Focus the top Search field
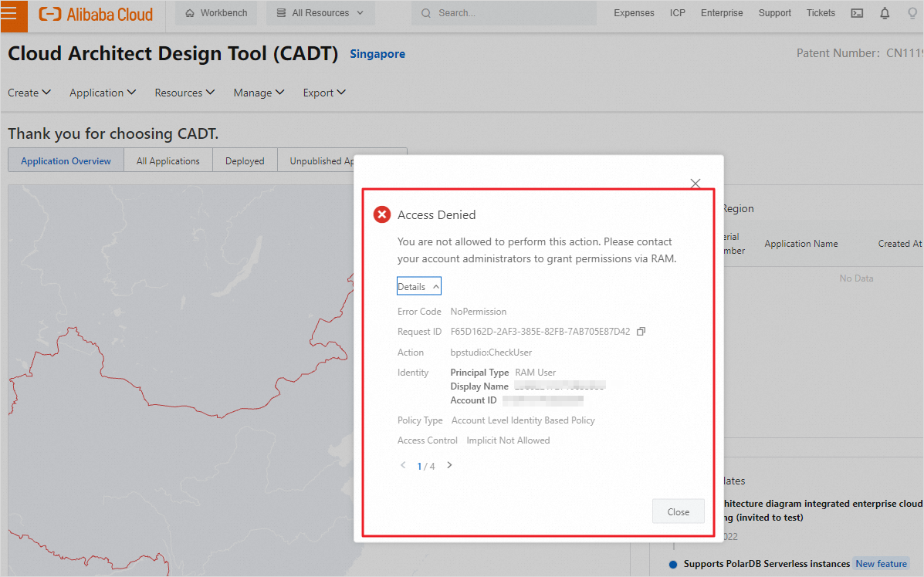The height and width of the screenshot is (577, 924). coord(504,13)
